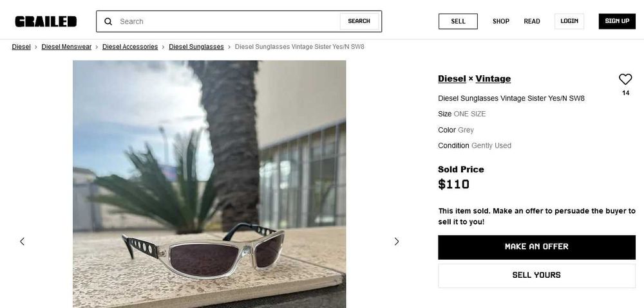
Task: Go to Diesel breadcrumb link
Action: [x=21, y=47]
